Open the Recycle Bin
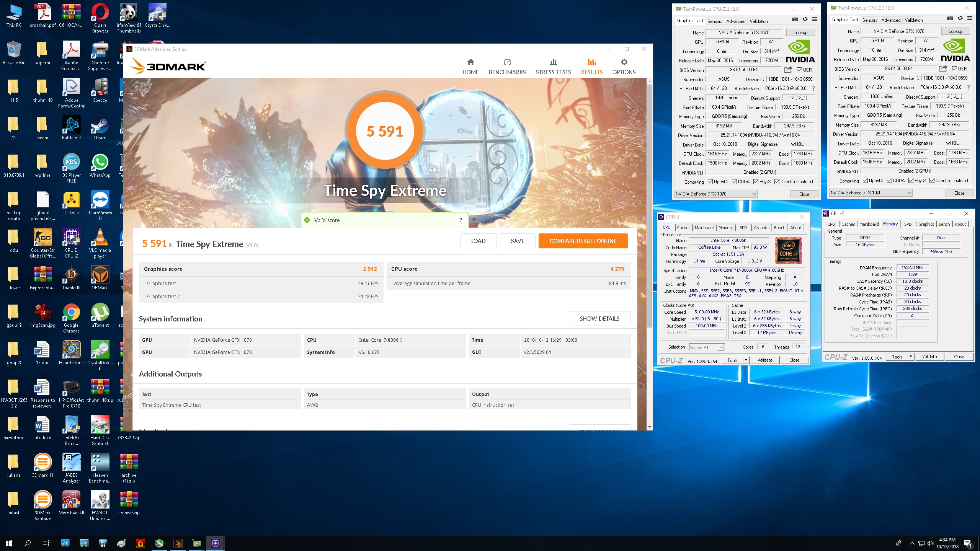This screenshot has height=551, width=980. [x=14, y=53]
